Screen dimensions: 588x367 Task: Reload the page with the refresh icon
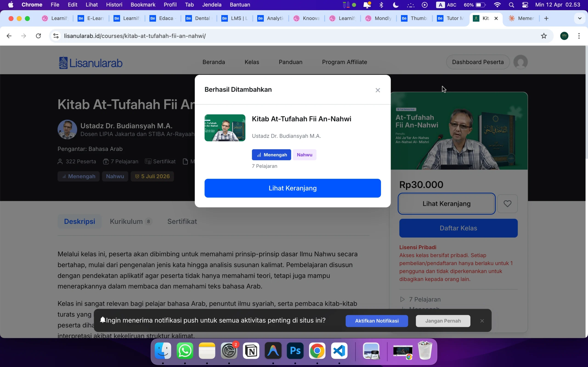click(38, 36)
